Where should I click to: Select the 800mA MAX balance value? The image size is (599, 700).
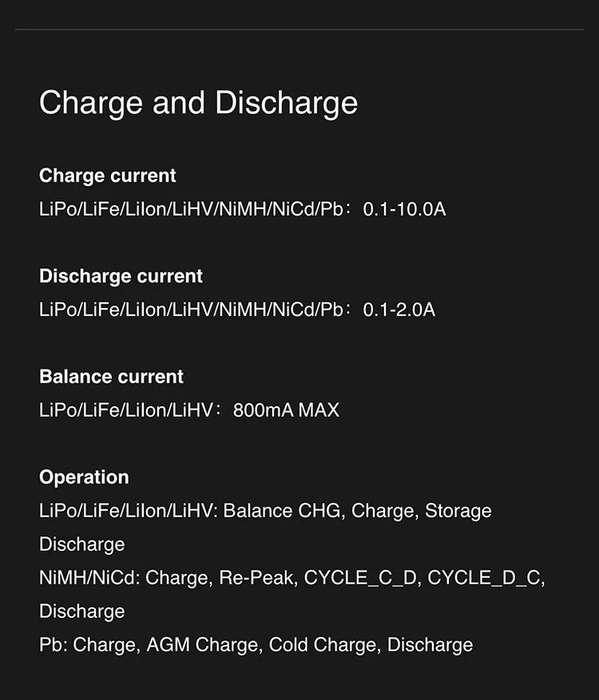point(286,410)
